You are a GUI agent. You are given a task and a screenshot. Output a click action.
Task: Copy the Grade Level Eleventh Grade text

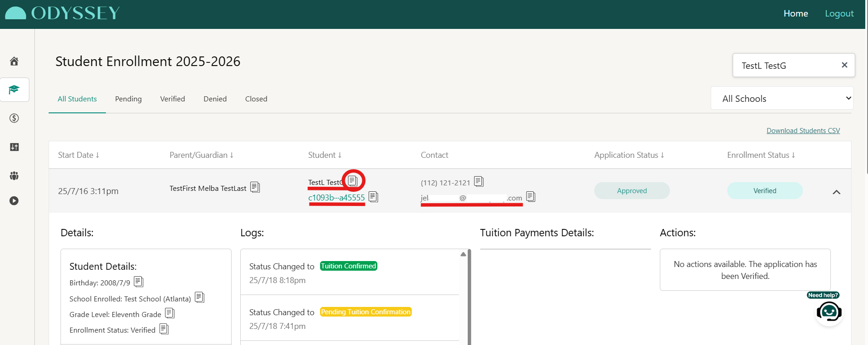tap(170, 313)
